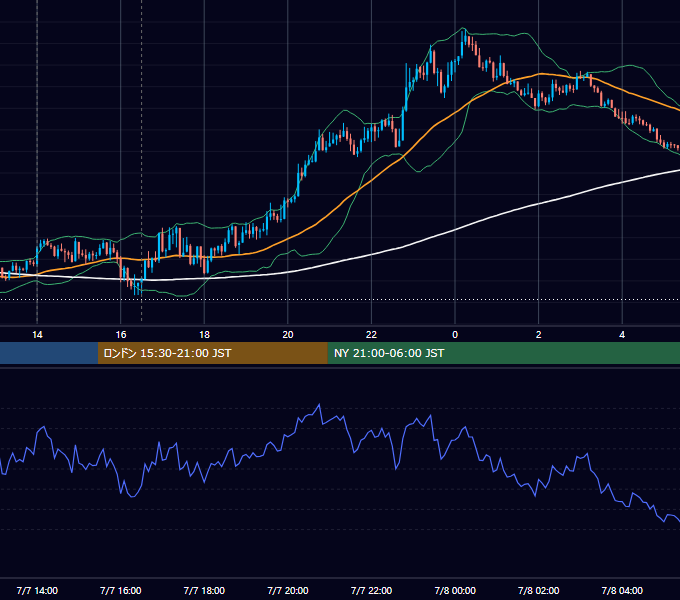Image resolution: width=680 pixels, height=600 pixels.
Task: Click the 7/7 16:00 time label
Action: click(121, 590)
